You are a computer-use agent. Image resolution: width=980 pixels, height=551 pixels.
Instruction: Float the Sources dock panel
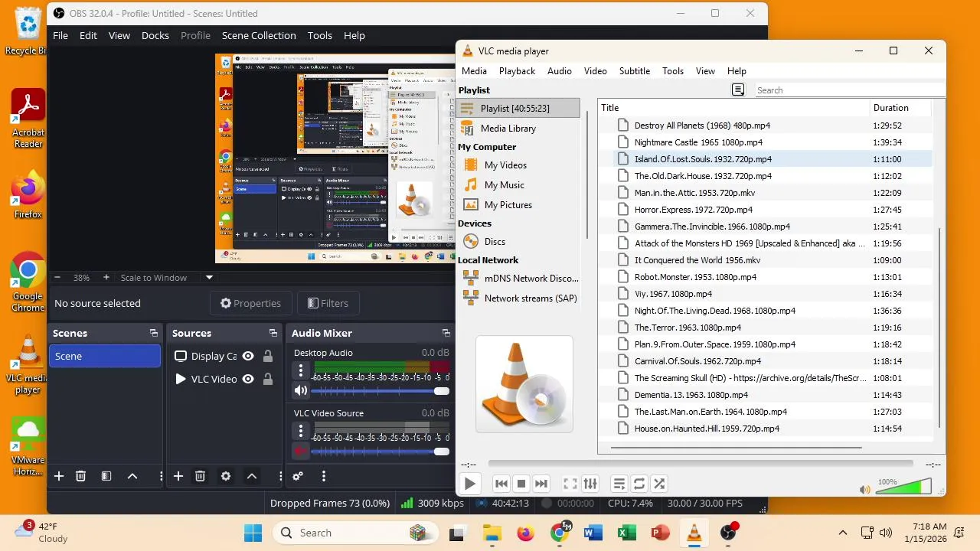[273, 333]
